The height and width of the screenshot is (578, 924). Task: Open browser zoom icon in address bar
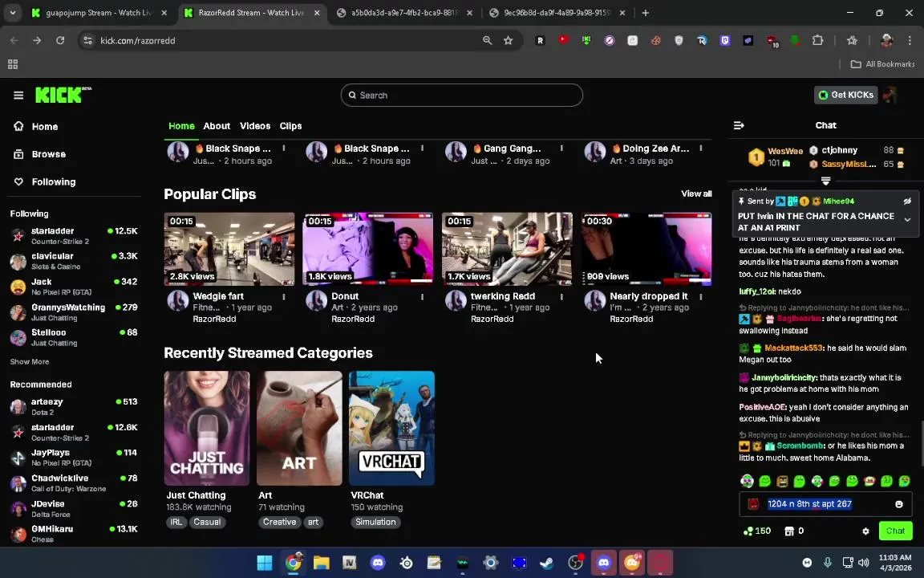point(487,40)
